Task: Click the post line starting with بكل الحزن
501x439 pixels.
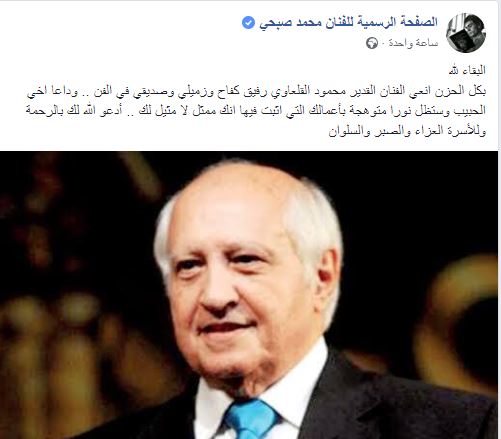Action: (256, 91)
